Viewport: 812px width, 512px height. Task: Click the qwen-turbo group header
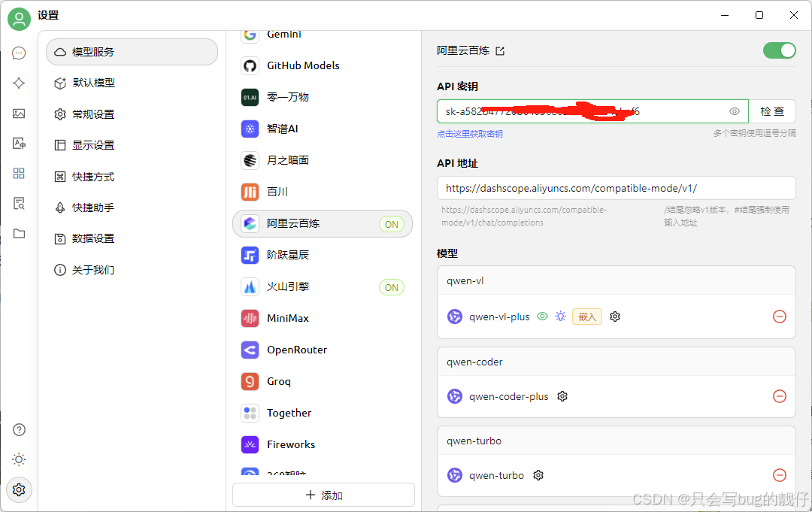tap(617, 441)
